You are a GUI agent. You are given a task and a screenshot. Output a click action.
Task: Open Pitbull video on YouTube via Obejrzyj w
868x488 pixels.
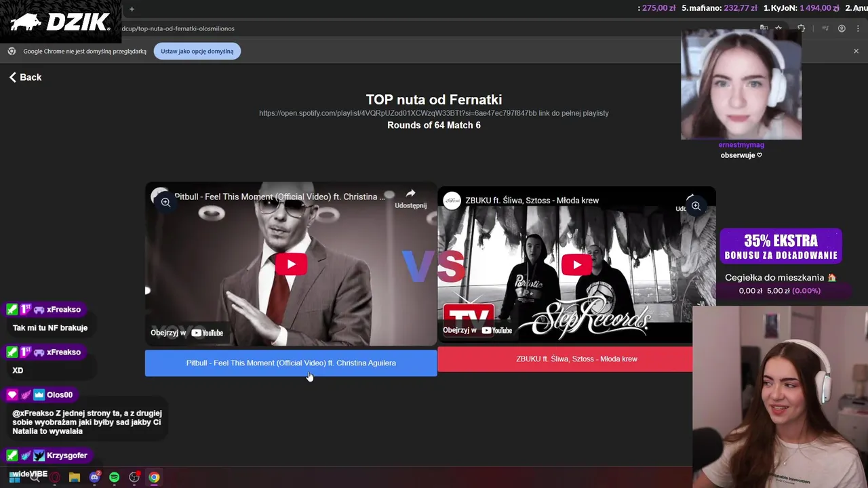[x=187, y=333]
